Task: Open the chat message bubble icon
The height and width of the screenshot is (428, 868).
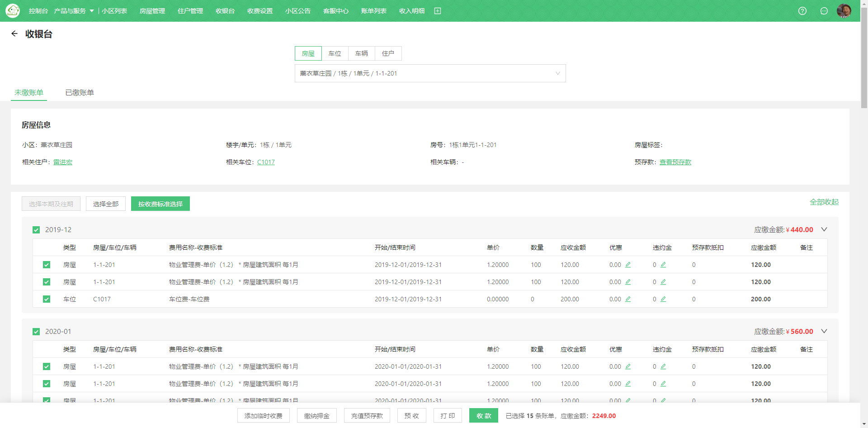Action: pos(824,11)
